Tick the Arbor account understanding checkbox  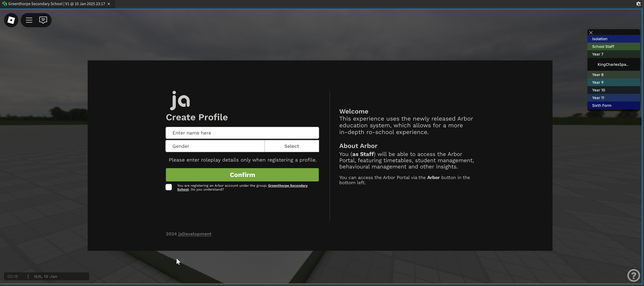(169, 187)
